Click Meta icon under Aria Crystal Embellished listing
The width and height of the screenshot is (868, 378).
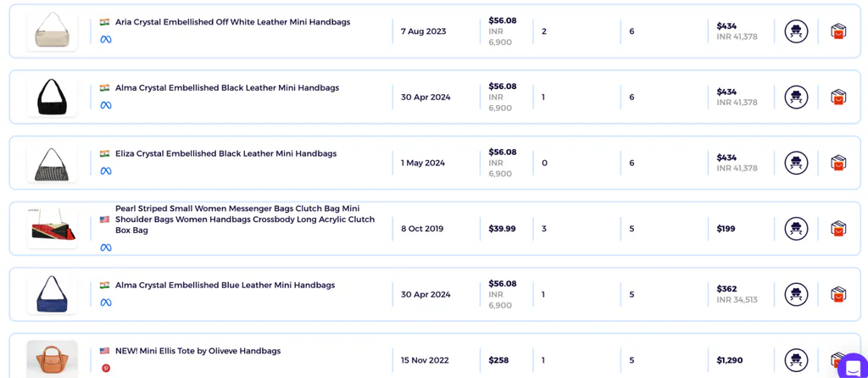[106, 39]
